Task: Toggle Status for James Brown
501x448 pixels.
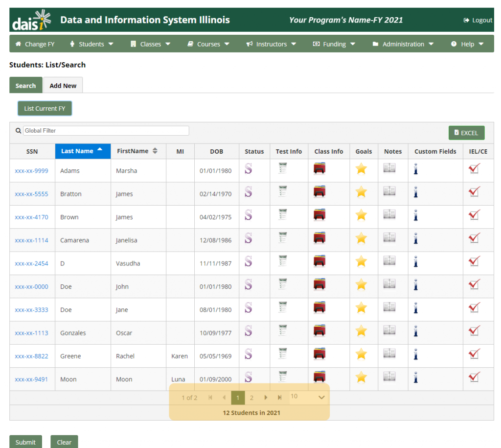Action: [249, 215]
